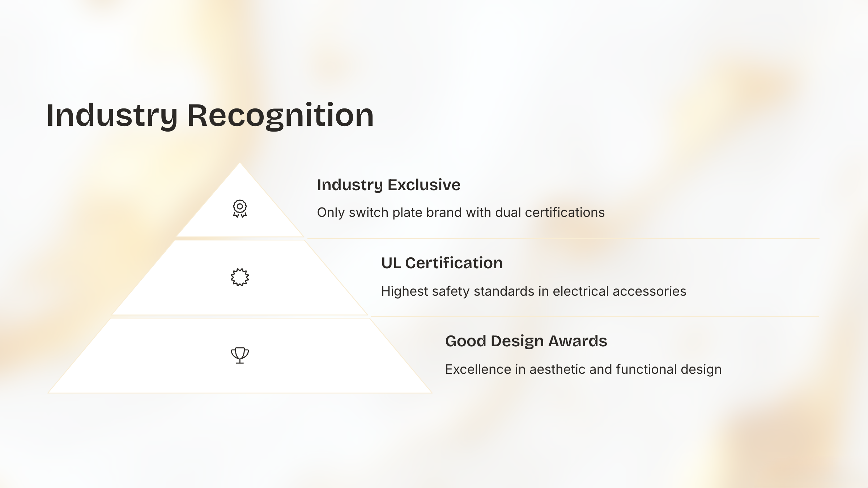Click the trophy icon in pyramid base
868x488 pixels.
(x=240, y=355)
